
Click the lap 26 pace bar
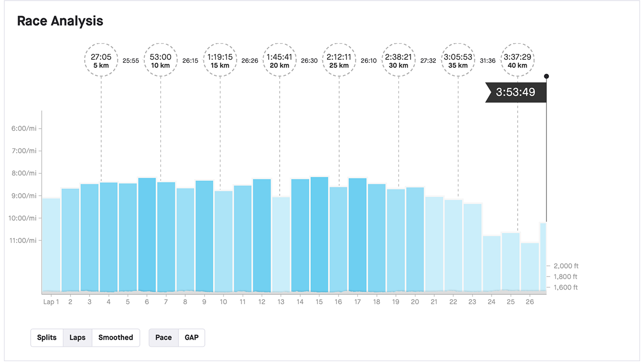coord(530,267)
